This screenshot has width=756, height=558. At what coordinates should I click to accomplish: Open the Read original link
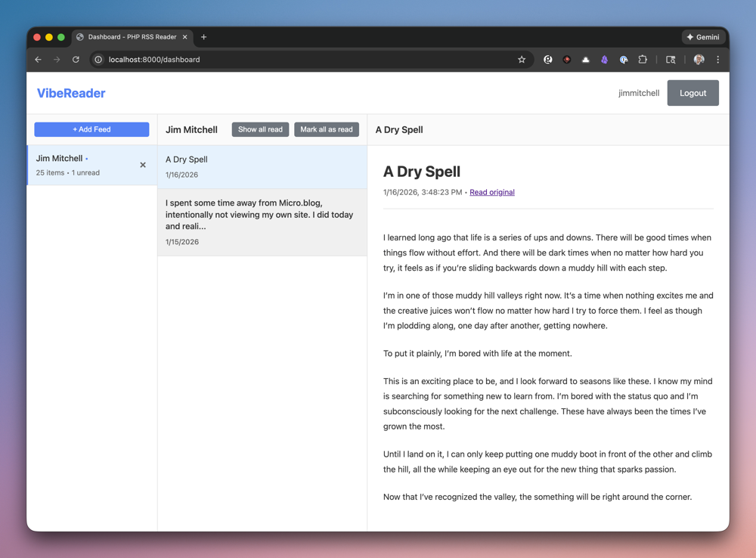pos(491,192)
